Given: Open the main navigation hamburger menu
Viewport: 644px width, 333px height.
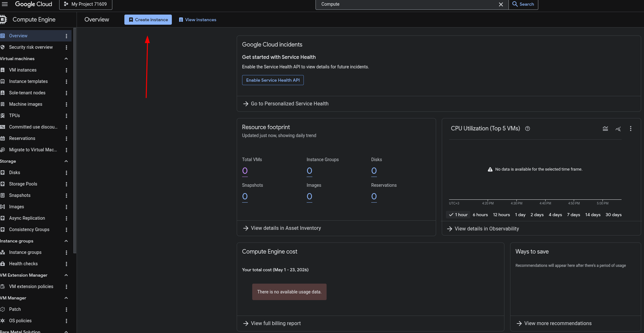Looking at the screenshot, I should [x=5, y=4].
